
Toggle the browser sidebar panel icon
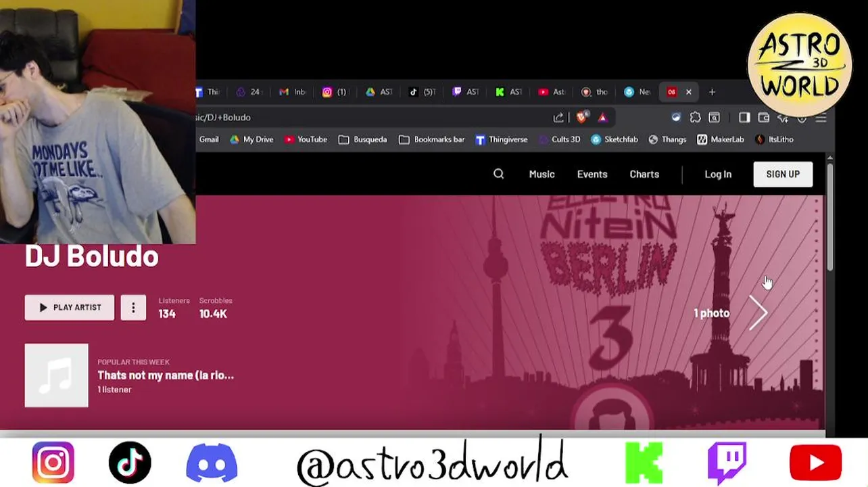[744, 118]
